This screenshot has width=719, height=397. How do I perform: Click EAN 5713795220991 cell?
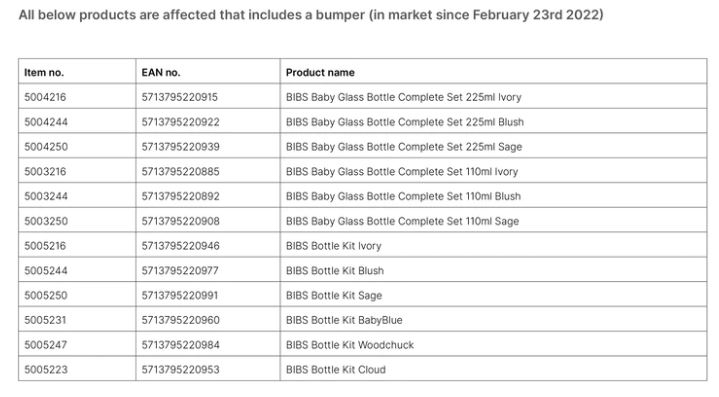(208, 294)
